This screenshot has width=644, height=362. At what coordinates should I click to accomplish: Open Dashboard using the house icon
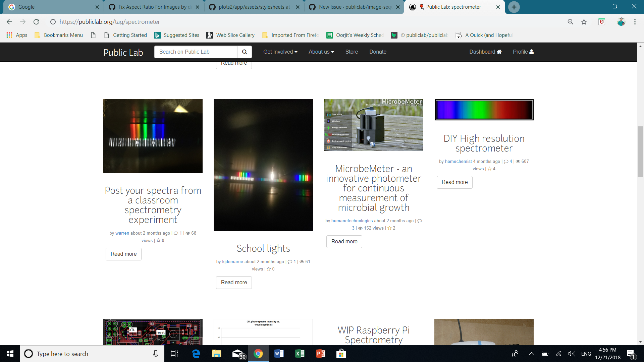click(x=499, y=52)
